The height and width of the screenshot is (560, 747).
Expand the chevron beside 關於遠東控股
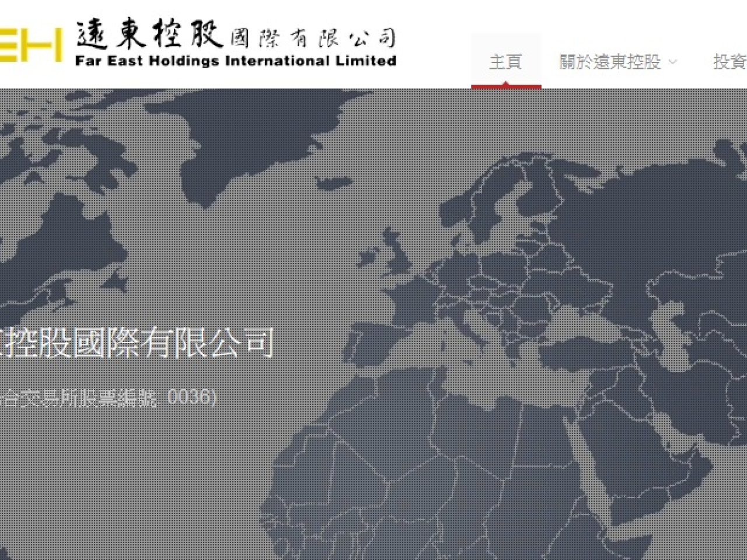coord(672,62)
